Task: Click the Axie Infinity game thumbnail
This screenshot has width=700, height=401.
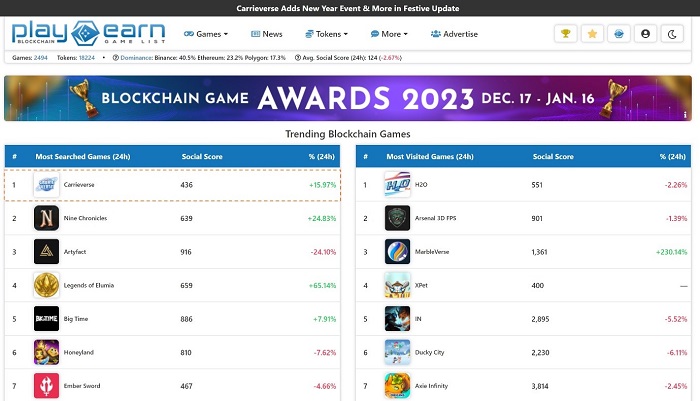Action: point(397,385)
